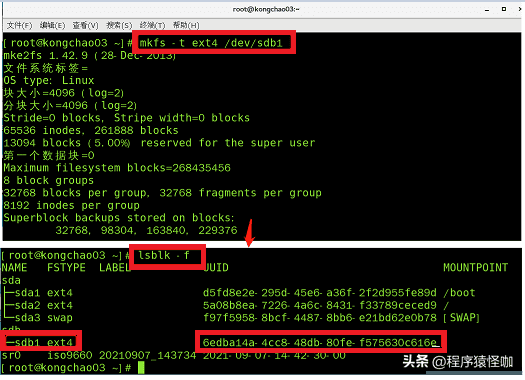525x380 pixels.
Task: Click the 文件系统标签= line
Action: tap(46, 68)
